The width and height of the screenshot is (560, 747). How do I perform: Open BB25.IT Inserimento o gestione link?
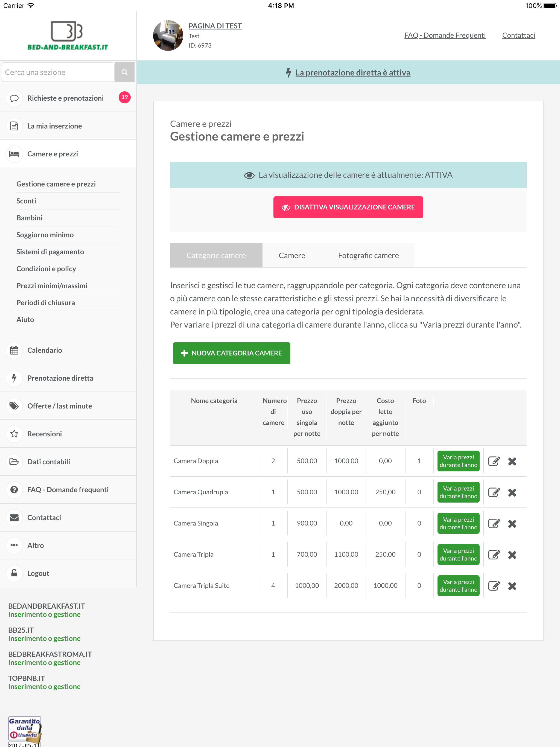coord(44,638)
